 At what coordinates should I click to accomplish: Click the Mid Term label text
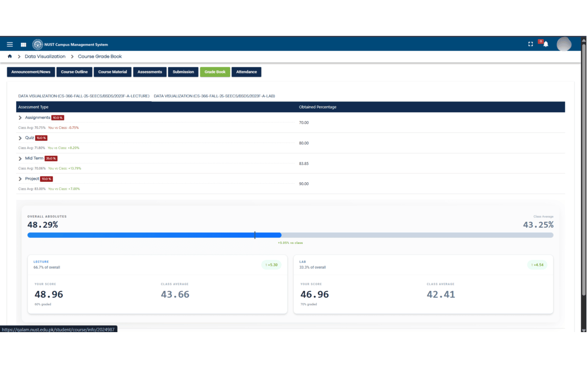[34, 158]
